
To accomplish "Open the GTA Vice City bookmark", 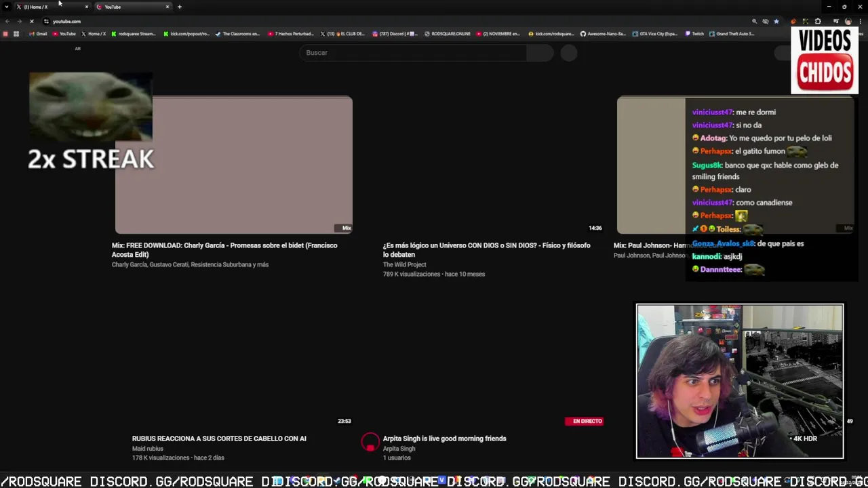I will (x=655, y=34).
